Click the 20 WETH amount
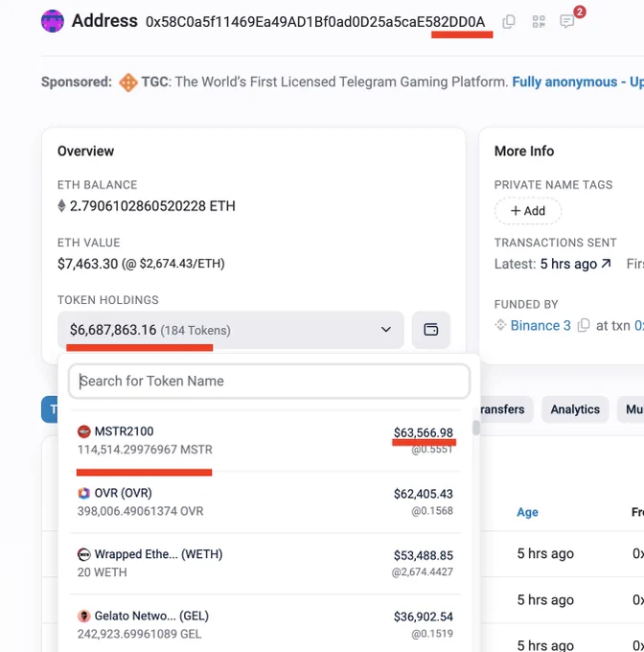This screenshot has width=644, height=652. (103, 572)
